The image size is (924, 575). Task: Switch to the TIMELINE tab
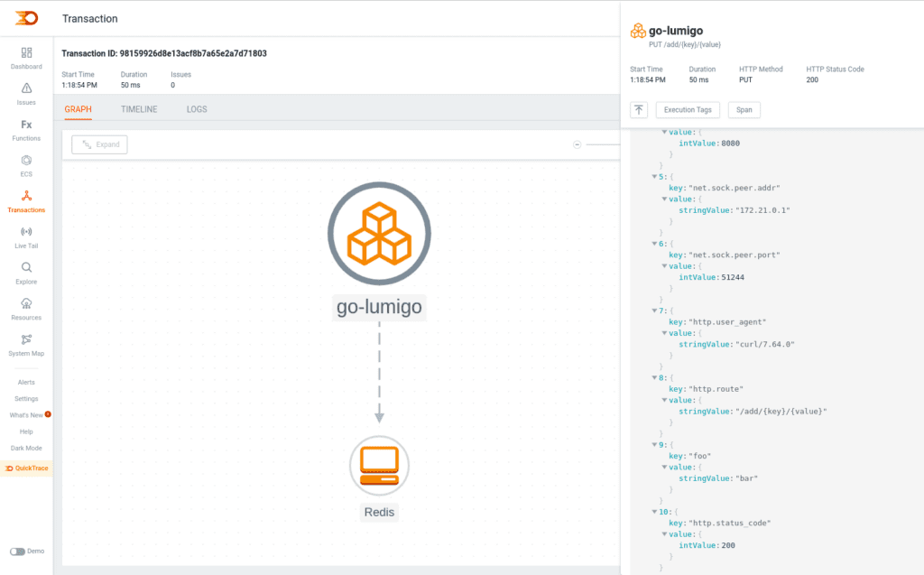pos(138,108)
